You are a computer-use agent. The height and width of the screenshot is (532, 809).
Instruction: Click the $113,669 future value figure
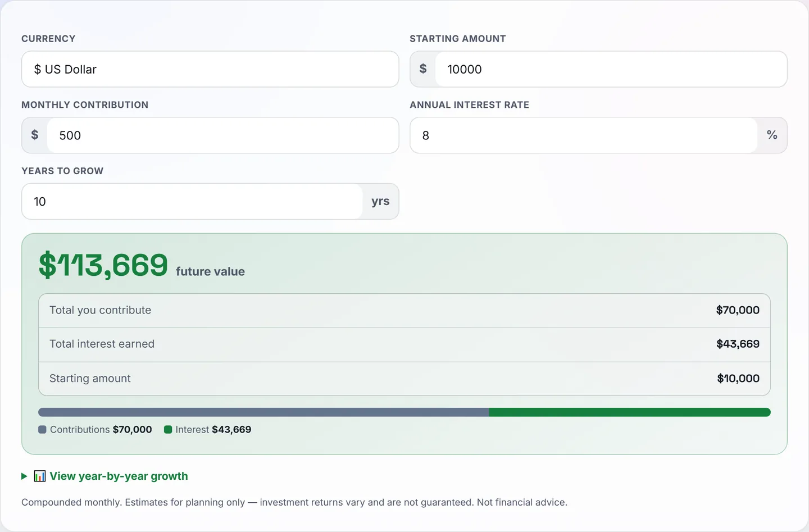point(103,265)
